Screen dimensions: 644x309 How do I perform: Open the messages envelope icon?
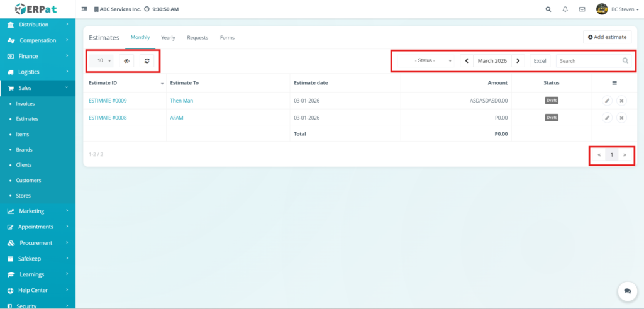[582, 9]
